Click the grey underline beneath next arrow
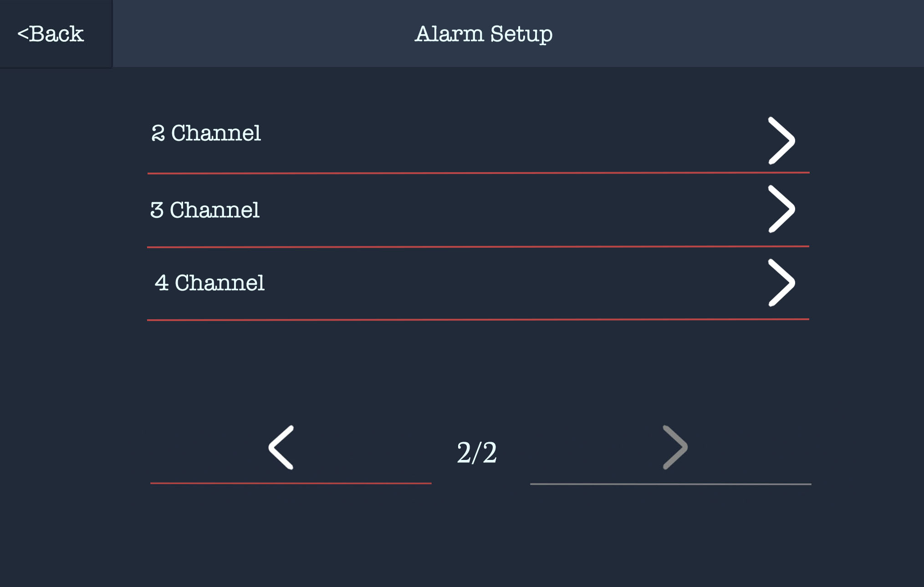924x587 pixels. [671, 484]
